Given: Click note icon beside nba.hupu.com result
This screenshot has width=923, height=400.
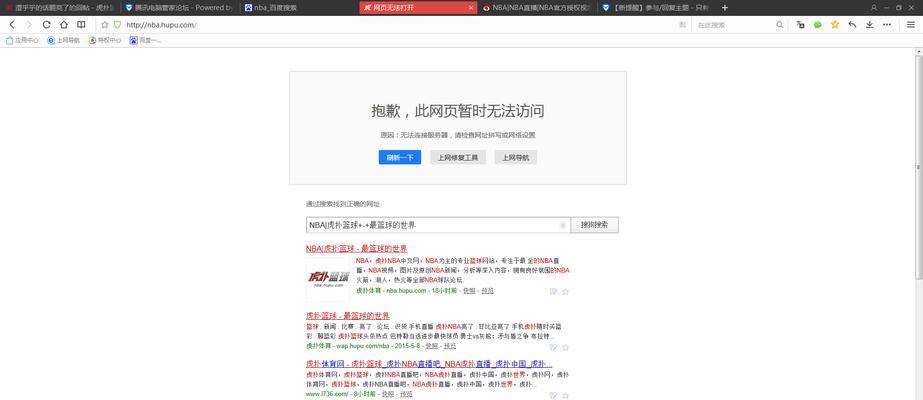Looking at the screenshot, I should tap(553, 291).
